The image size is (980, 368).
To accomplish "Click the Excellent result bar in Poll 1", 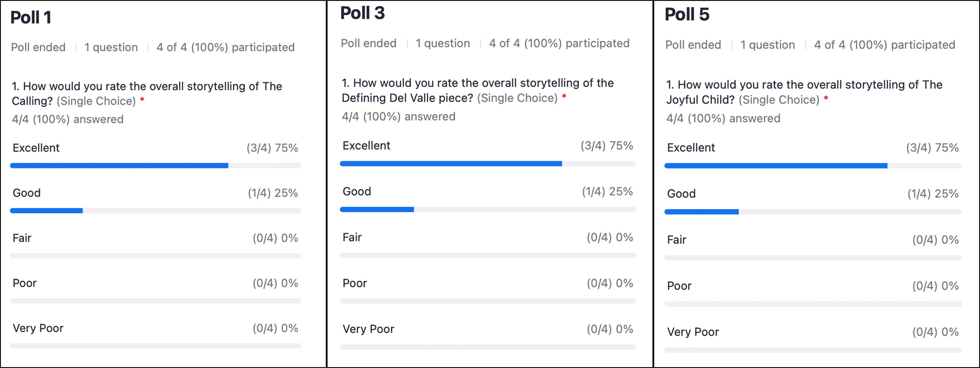I will pyautogui.click(x=119, y=166).
